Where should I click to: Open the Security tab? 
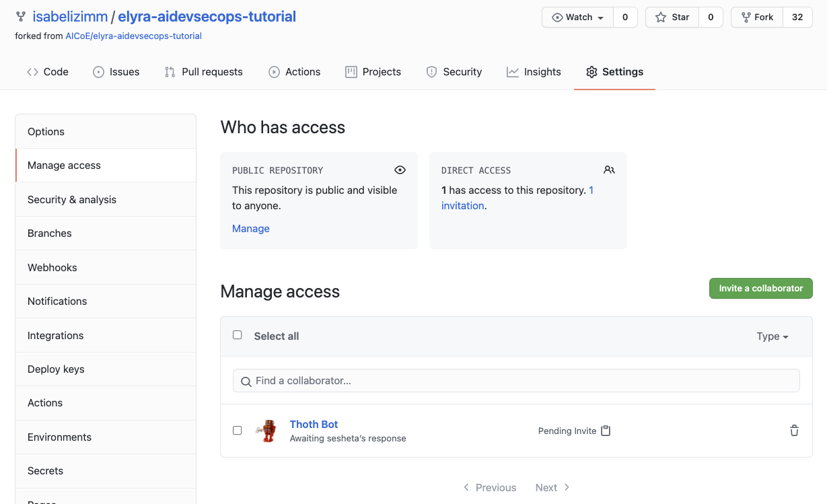[454, 72]
